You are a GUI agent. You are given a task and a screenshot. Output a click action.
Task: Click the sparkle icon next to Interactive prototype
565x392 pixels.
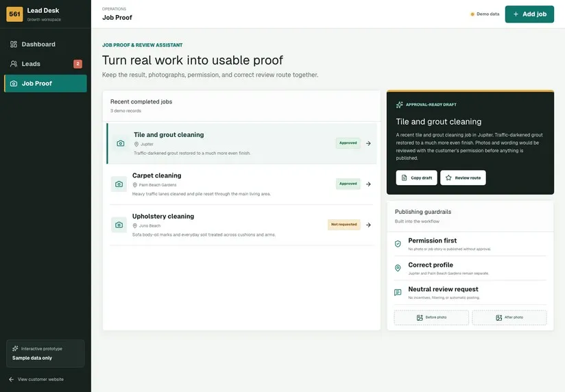tap(15, 348)
